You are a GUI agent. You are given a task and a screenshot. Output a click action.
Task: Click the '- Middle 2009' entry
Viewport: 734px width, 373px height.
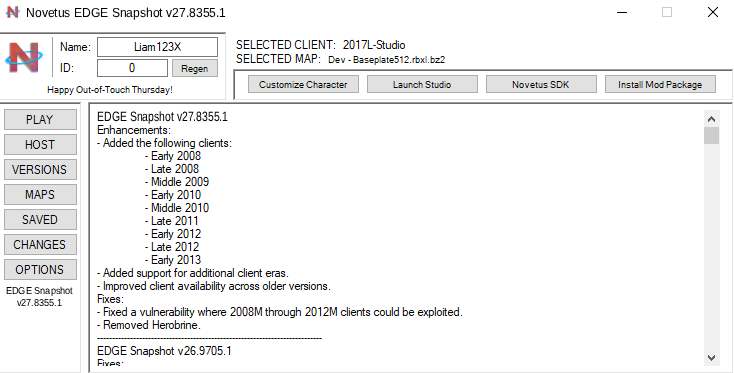177,182
